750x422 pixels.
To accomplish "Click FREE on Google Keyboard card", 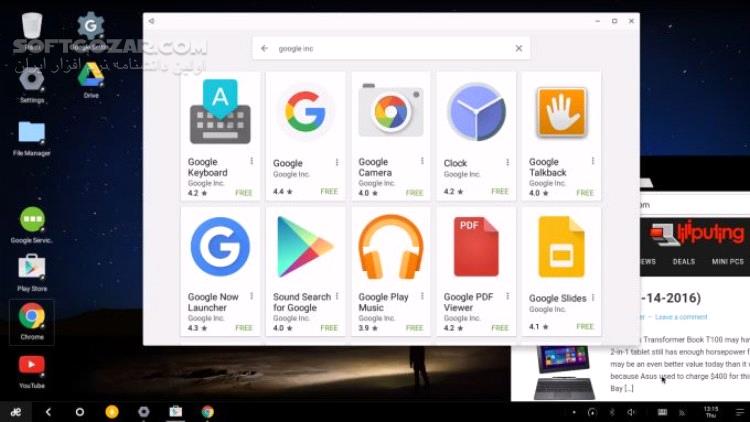I will click(243, 193).
